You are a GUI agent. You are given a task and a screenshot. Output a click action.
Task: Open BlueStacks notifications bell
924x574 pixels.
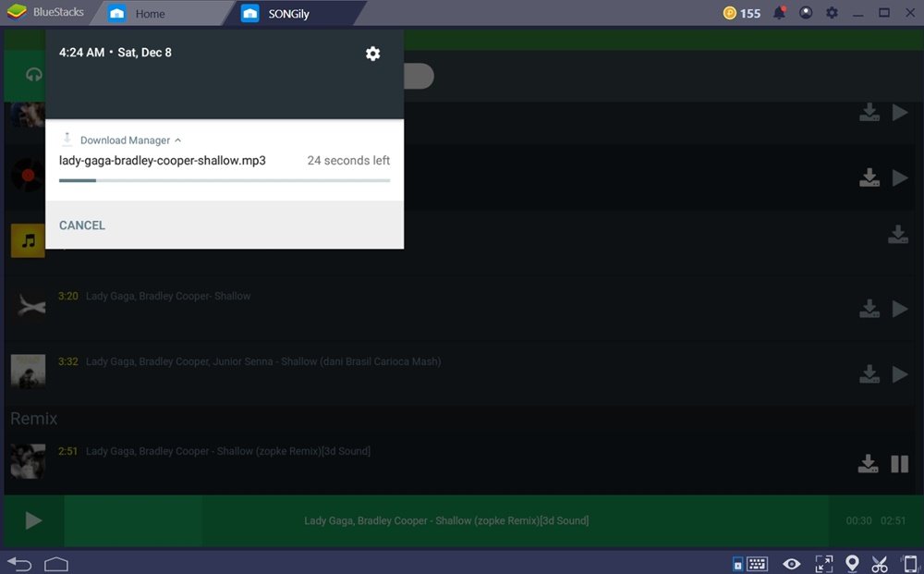pos(780,12)
